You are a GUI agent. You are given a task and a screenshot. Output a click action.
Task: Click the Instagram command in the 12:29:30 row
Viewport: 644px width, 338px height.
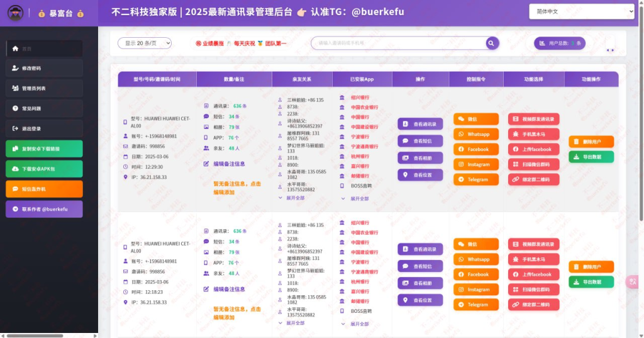click(476, 164)
